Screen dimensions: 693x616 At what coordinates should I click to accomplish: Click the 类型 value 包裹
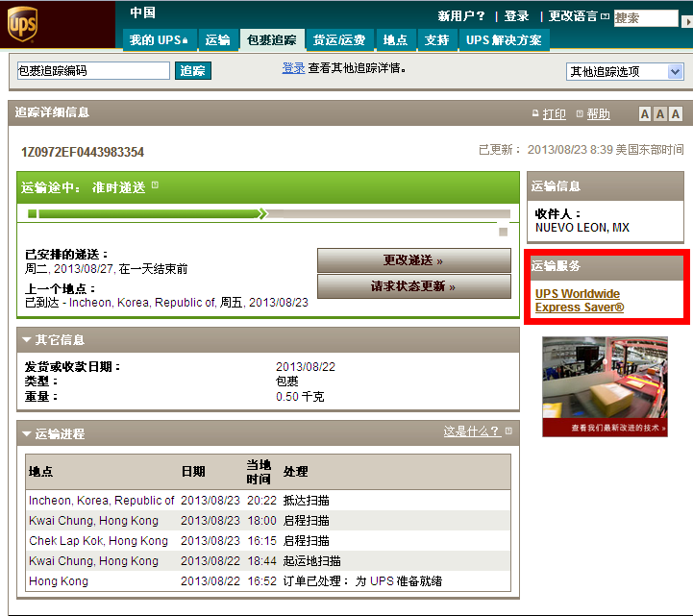(x=287, y=382)
